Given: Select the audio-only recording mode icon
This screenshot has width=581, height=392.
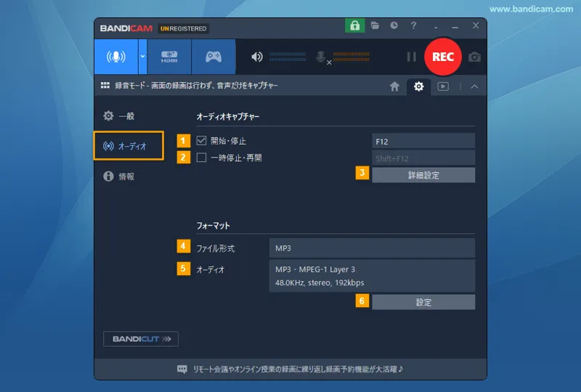Looking at the screenshot, I should coord(116,57).
